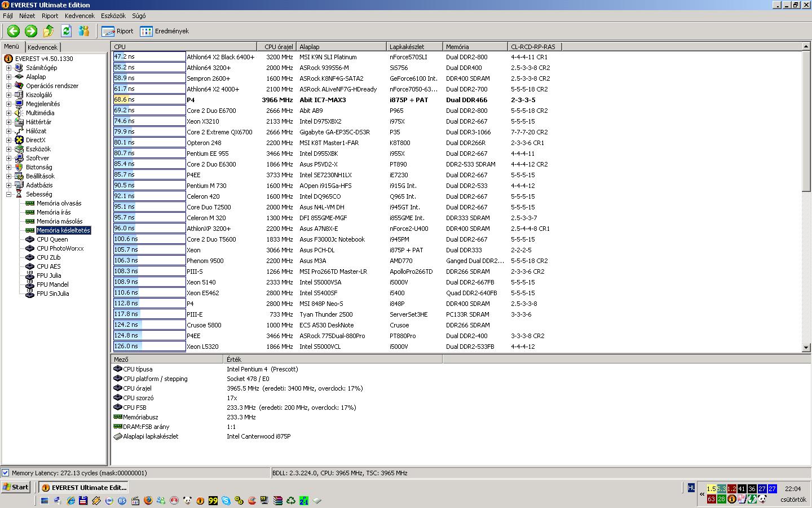Select the Memória írás benchmark icon
The image size is (812, 508).
30,212
